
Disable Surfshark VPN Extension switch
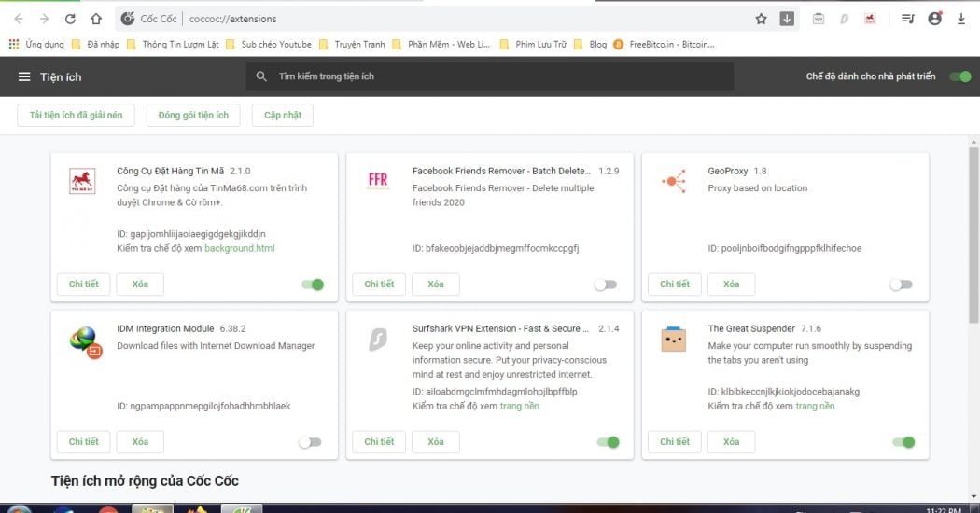click(609, 442)
